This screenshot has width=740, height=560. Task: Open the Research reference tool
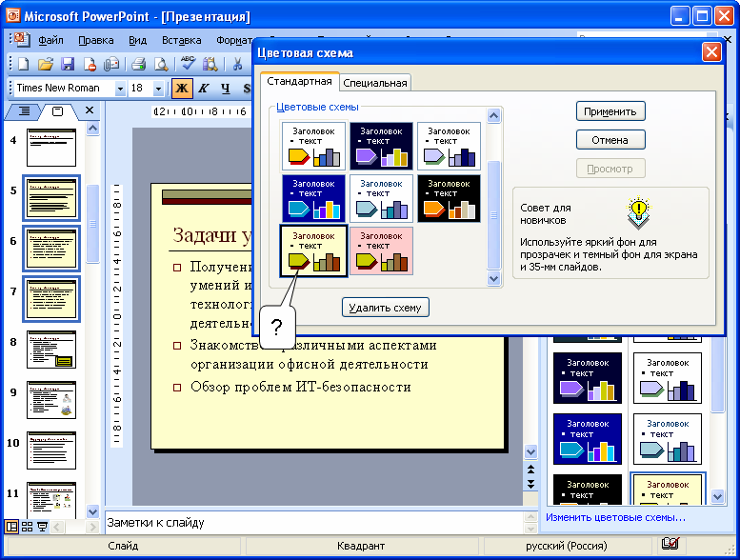[x=210, y=64]
